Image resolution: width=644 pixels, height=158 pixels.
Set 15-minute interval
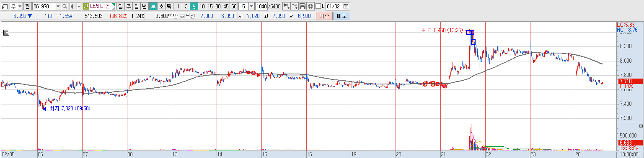point(210,6)
